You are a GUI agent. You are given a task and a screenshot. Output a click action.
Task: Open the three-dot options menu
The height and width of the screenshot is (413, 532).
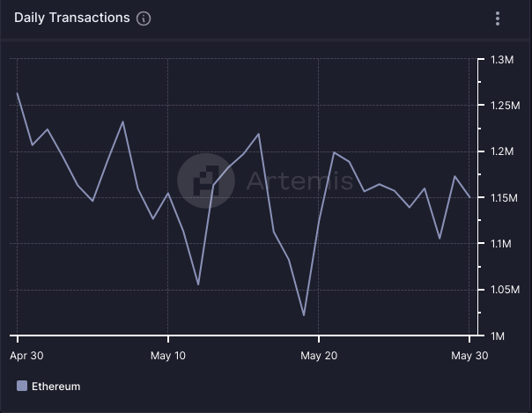tap(498, 18)
